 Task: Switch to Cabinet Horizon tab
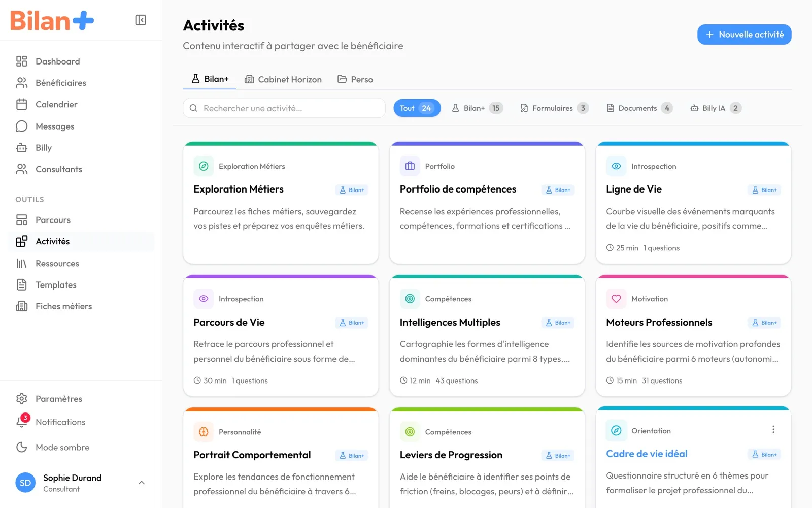point(283,79)
